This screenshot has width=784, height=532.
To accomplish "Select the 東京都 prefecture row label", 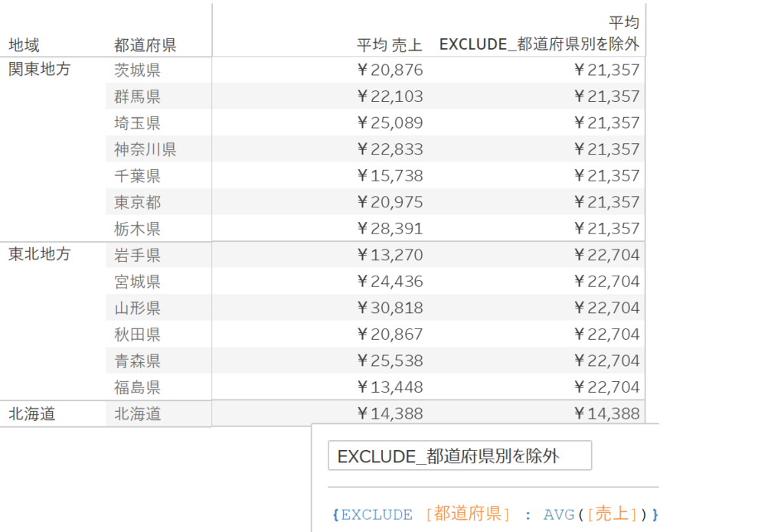I will pos(137,202).
